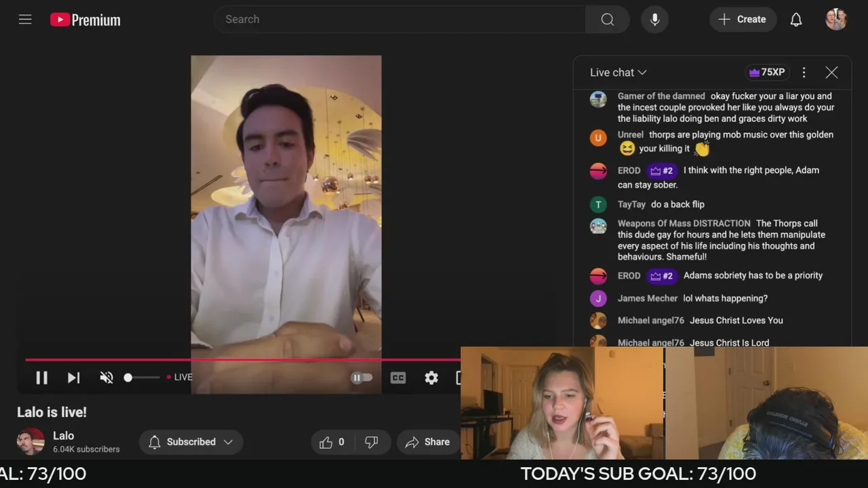The image size is (868, 488).
Task: Click Gamer of the damned username
Action: click(x=661, y=96)
